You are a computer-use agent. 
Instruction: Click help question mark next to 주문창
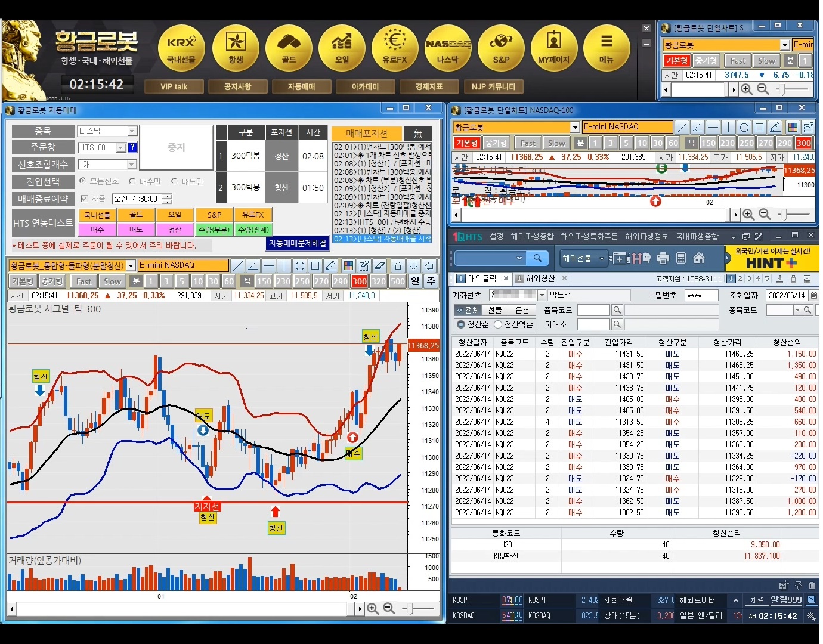pos(132,147)
